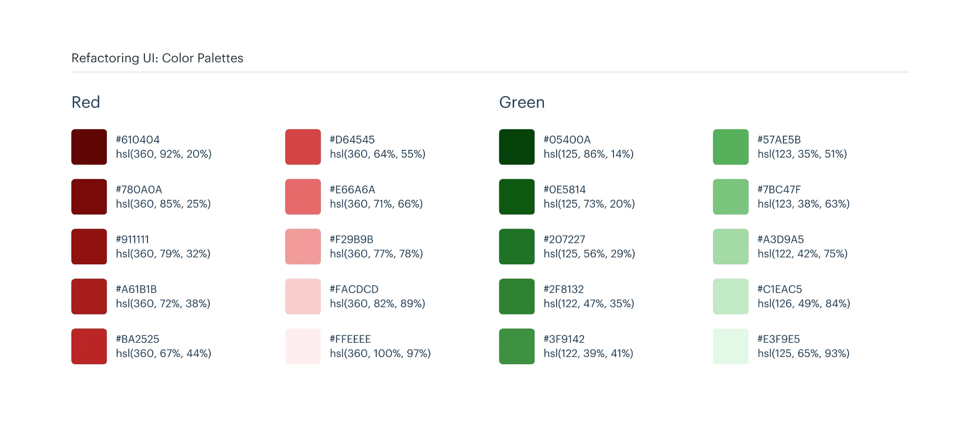Viewport: 980px width, 423px height.
Task: Click the darkest red swatch #610404
Action: [x=89, y=147]
